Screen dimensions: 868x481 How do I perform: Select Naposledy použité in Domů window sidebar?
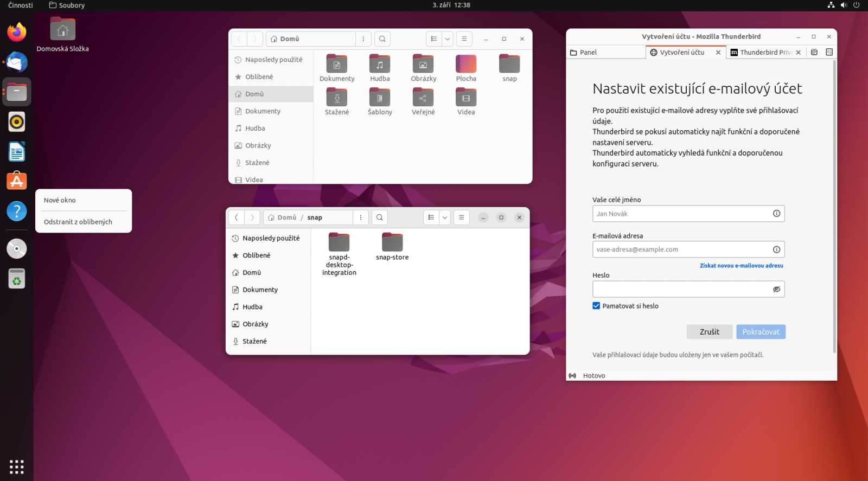(x=271, y=60)
